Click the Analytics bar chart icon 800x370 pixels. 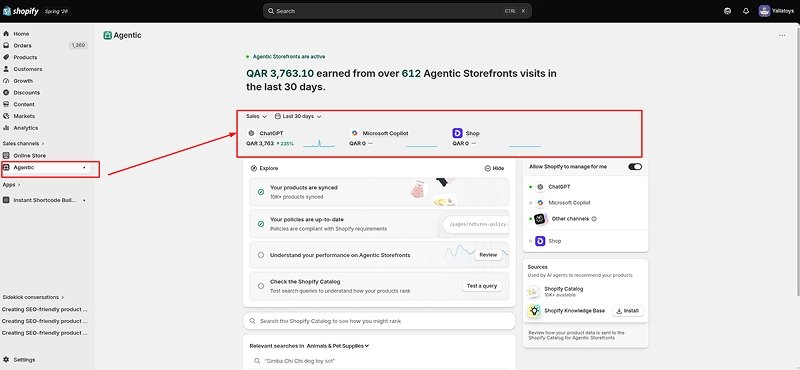click(x=6, y=128)
